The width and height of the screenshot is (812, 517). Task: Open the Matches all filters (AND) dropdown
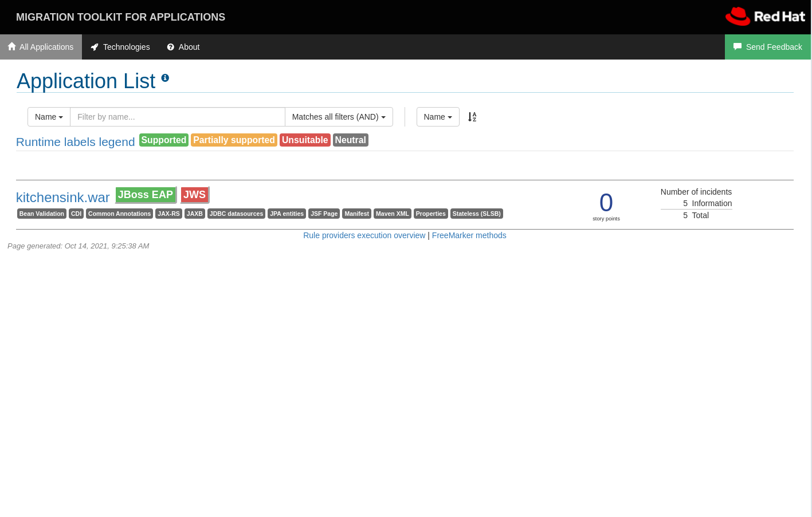pos(339,117)
